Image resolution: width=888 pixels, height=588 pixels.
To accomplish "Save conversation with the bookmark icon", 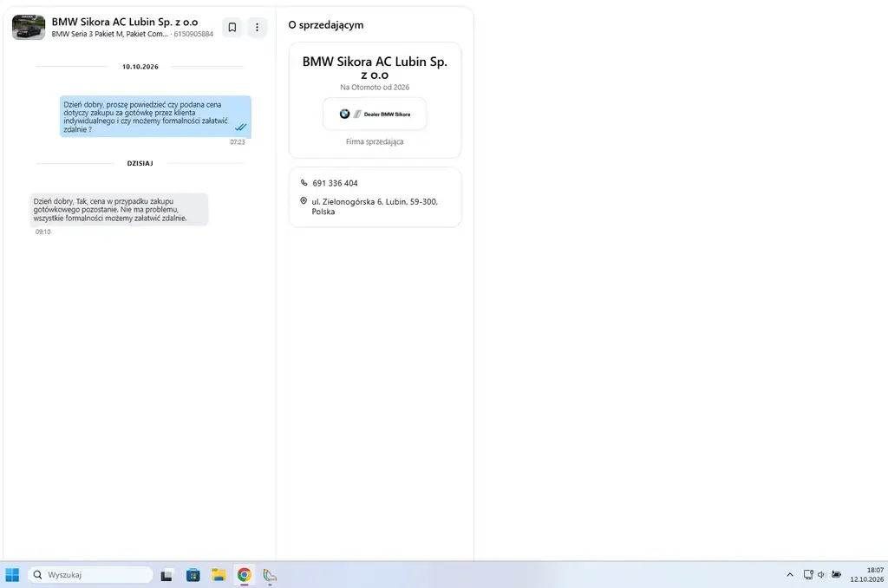I will (232, 27).
